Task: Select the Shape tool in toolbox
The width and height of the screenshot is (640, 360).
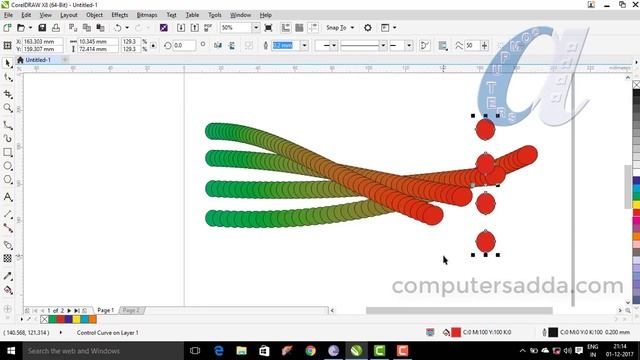Action: coord(7,77)
